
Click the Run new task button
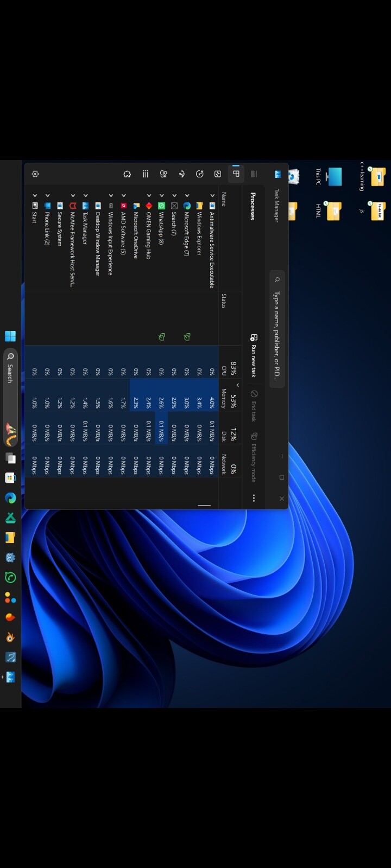(x=254, y=356)
